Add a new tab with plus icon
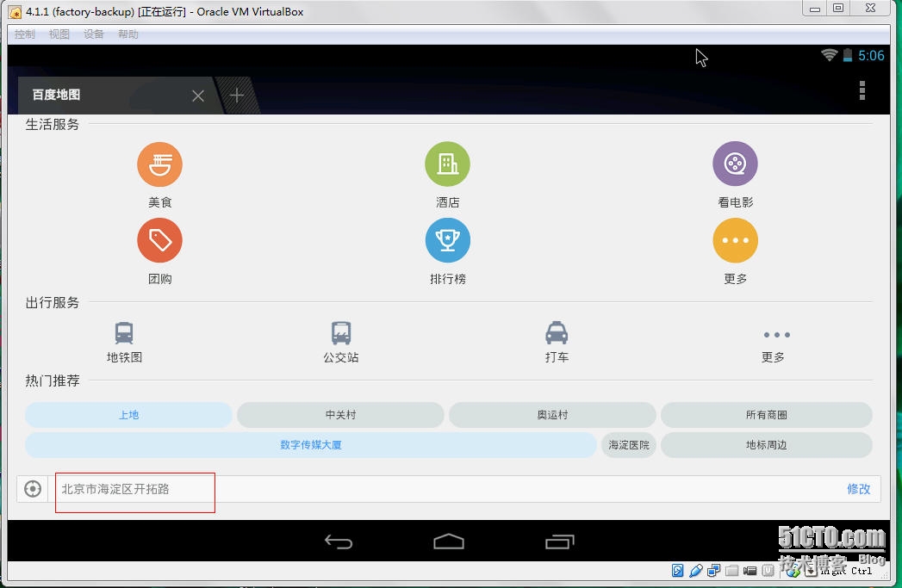Screen dimensions: 902x588 point(236,95)
